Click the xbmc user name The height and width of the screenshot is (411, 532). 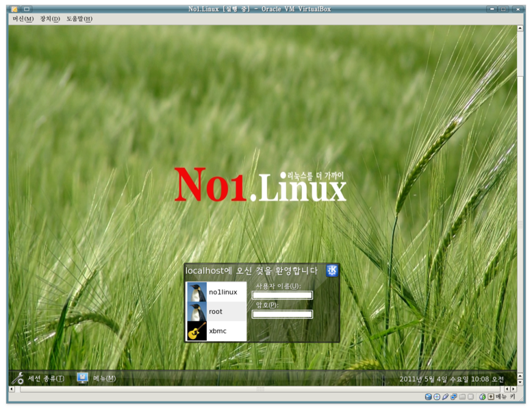[218, 331]
